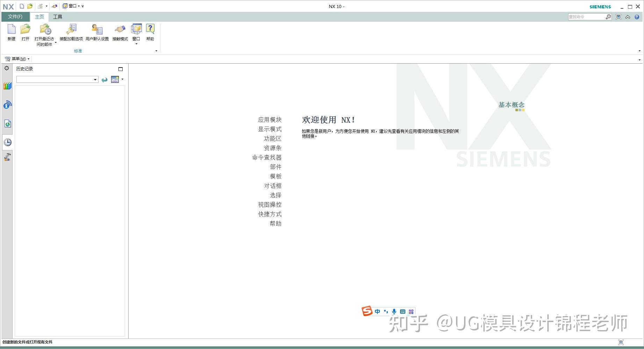Open quick access toolbar customize arrow

[x=83, y=6]
